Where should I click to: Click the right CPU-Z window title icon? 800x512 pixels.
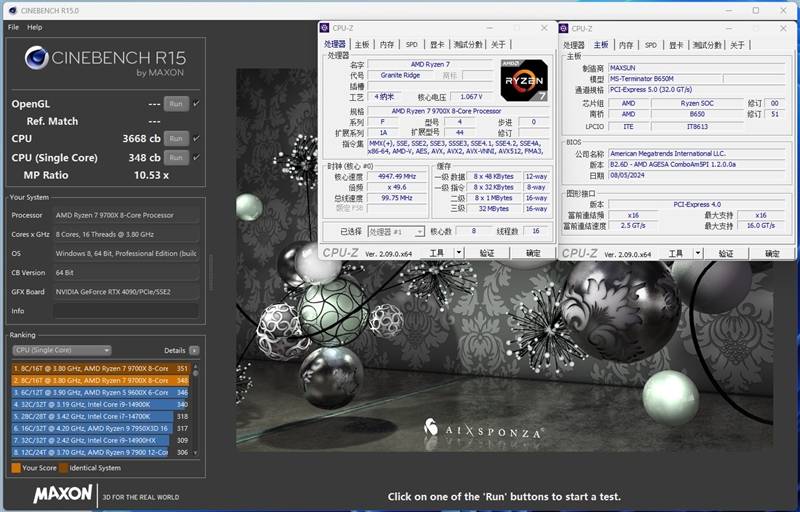click(x=567, y=29)
